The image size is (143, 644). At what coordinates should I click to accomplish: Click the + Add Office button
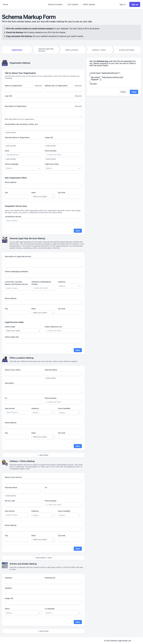43,455
